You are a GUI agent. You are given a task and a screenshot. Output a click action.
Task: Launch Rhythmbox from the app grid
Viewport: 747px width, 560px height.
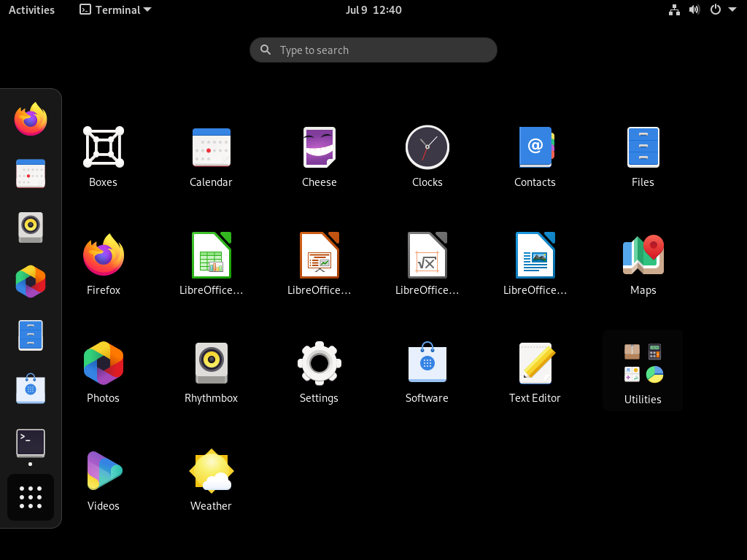211,363
